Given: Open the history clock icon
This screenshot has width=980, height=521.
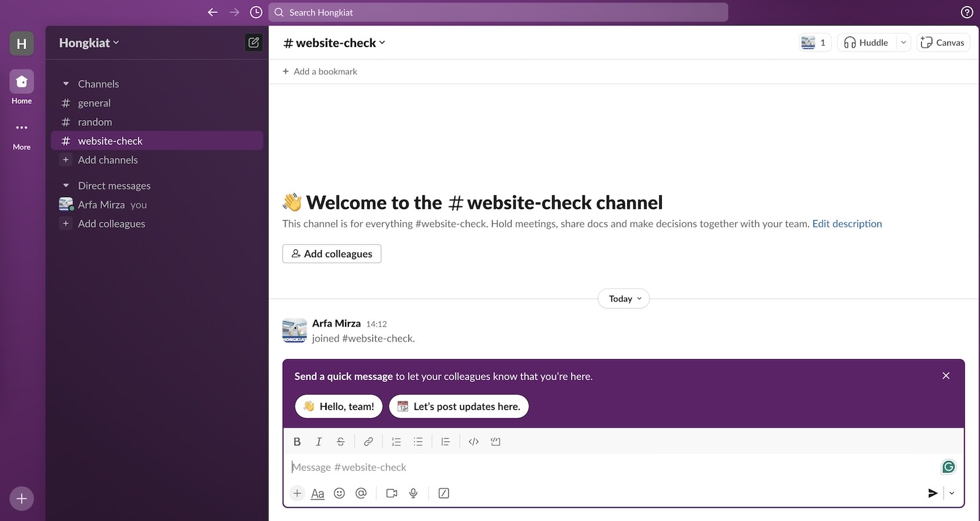Looking at the screenshot, I should pos(256,12).
